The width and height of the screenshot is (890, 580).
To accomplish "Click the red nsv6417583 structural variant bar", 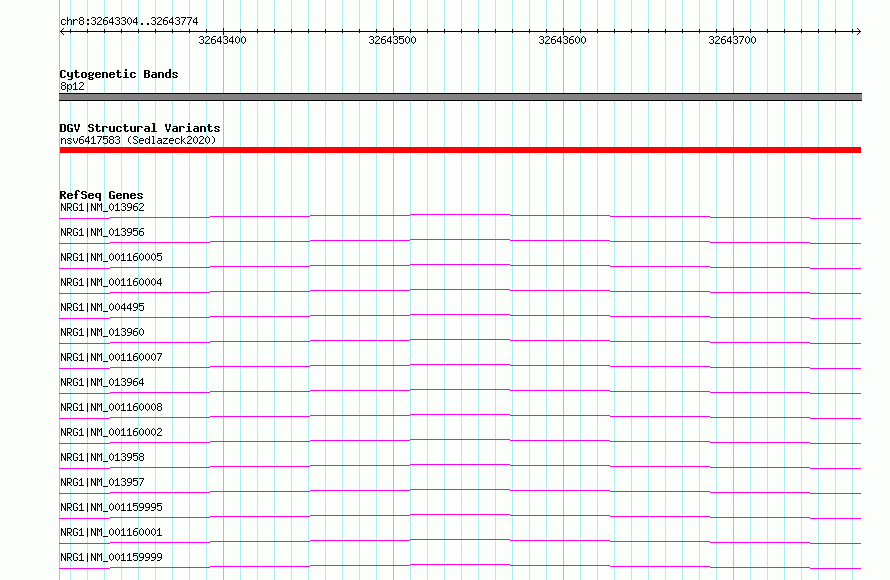I will (460, 150).
